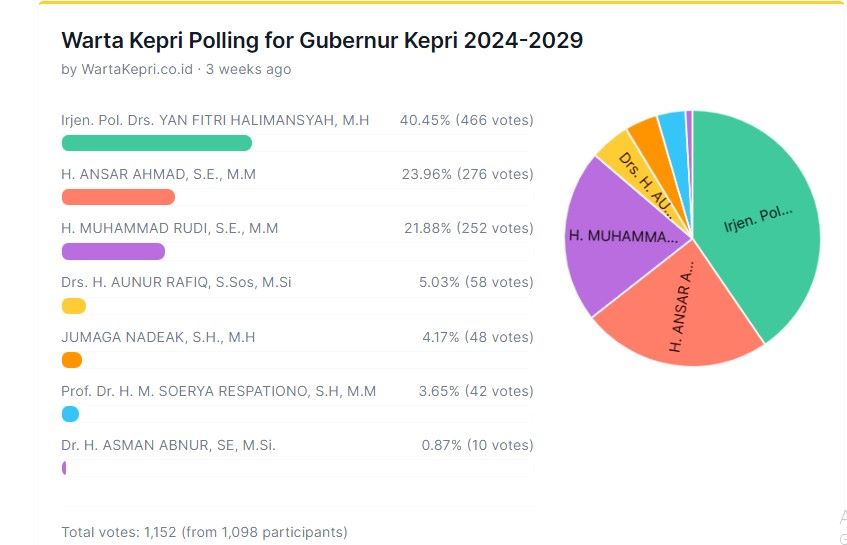Click the purple MUHAMMAD RUDI progress bar
Screen dimensions: 847x545
pyautogui.click(x=113, y=251)
